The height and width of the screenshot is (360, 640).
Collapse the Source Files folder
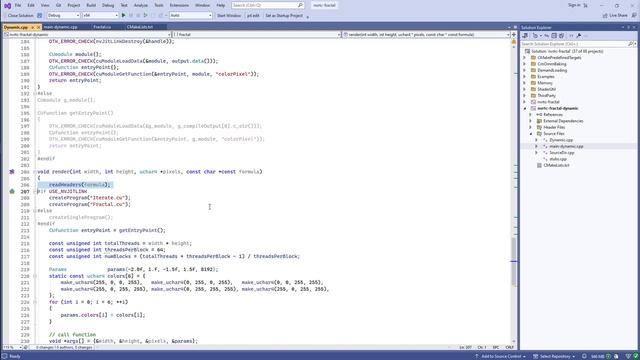[x=531, y=134]
